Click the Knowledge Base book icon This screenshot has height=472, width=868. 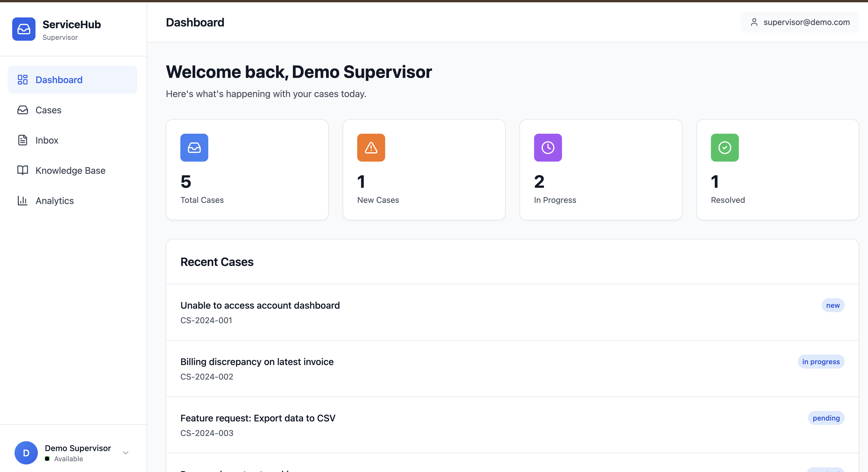[x=23, y=170]
